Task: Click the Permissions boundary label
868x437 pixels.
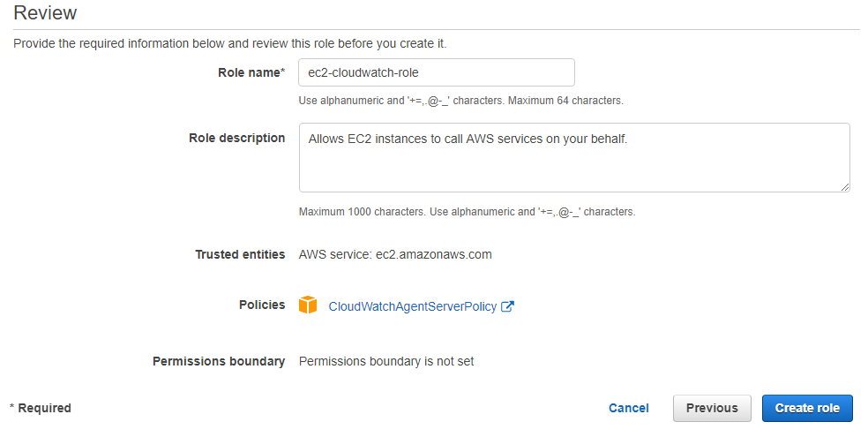Action: pos(219,361)
